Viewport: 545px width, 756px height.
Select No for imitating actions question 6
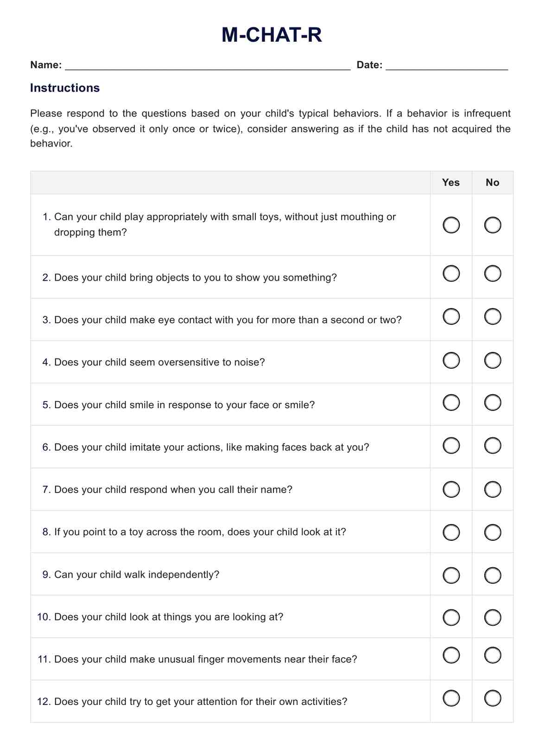[492, 446]
